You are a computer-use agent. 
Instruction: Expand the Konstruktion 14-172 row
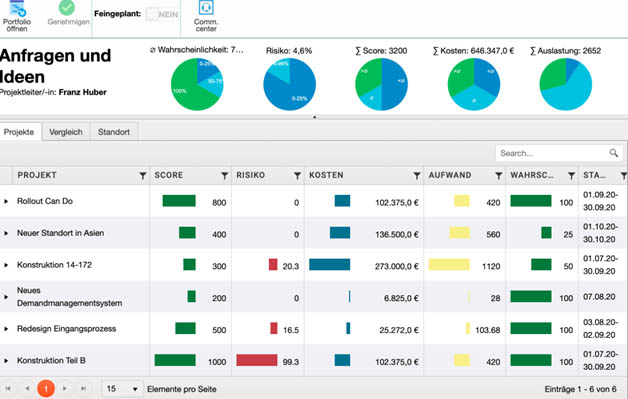[6, 265]
